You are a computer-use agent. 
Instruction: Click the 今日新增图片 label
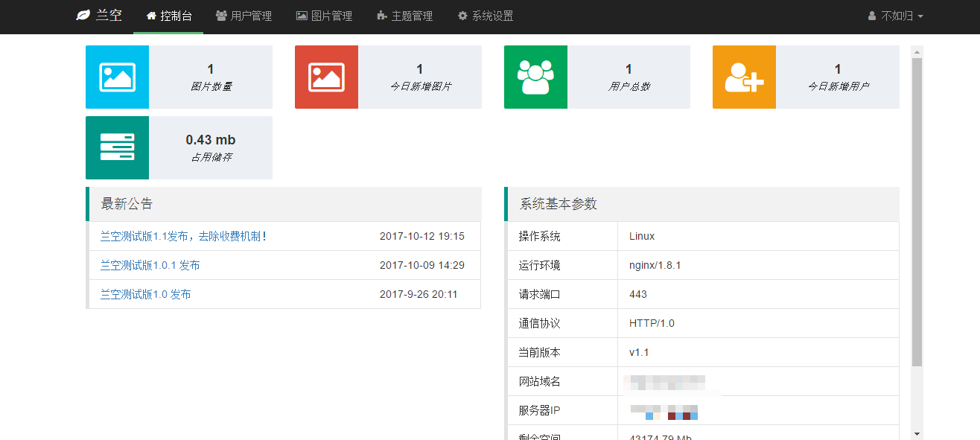tap(420, 86)
